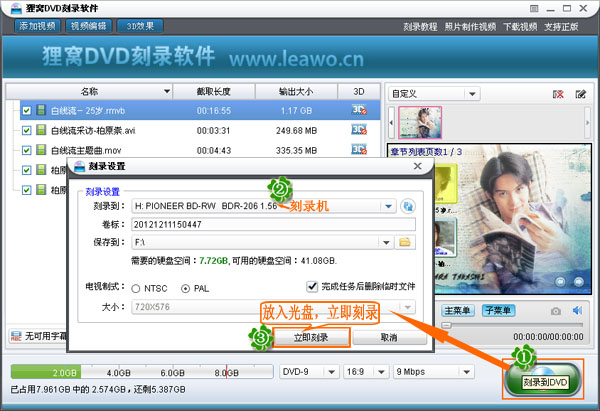
Task: Toggle 完成任务后删除临时文件 checkbox
Action: pyautogui.click(x=312, y=286)
